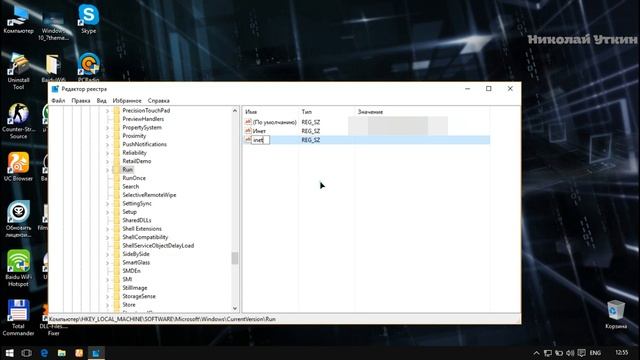Select the PushNotifications key

tap(144, 144)
